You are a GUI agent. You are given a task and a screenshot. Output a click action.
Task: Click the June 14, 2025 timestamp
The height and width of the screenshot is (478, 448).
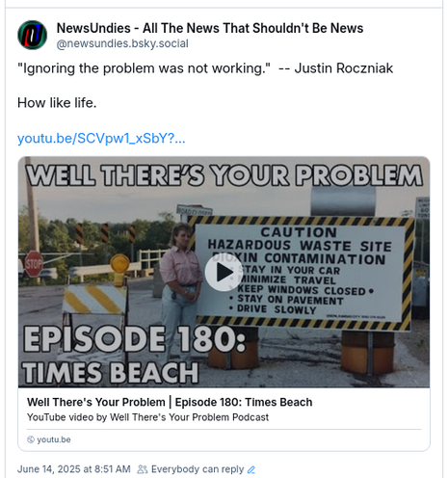[74, 469]
